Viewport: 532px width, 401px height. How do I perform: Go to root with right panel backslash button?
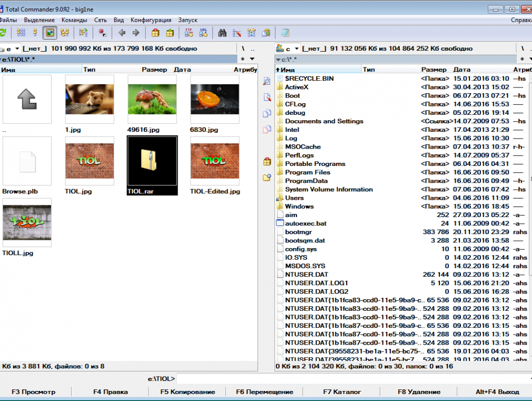[523, 48]
